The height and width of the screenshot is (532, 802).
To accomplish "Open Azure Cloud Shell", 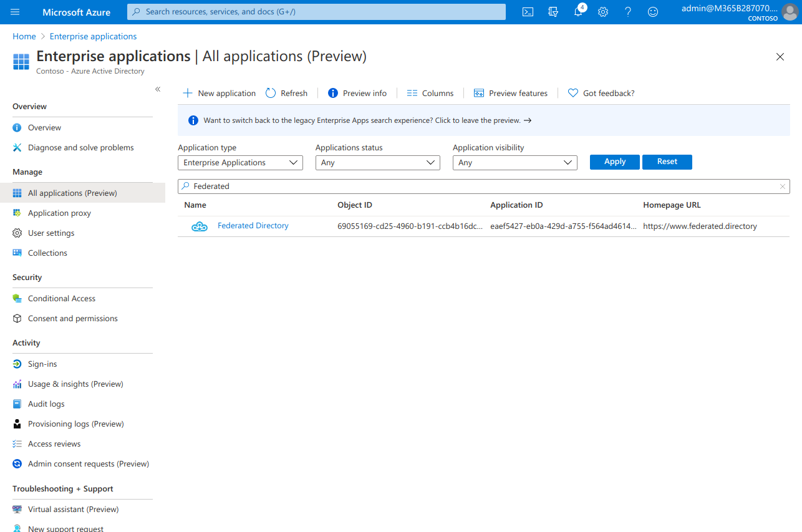I will point(527,12).
